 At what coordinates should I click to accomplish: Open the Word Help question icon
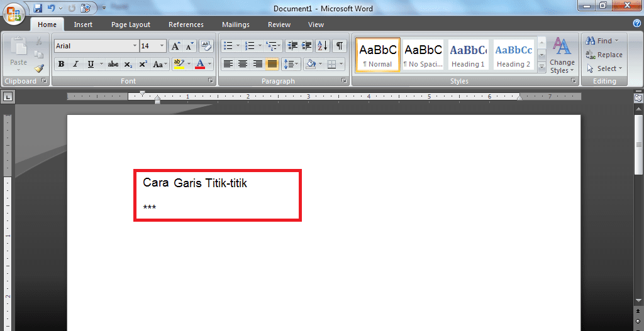click(637, 24)
